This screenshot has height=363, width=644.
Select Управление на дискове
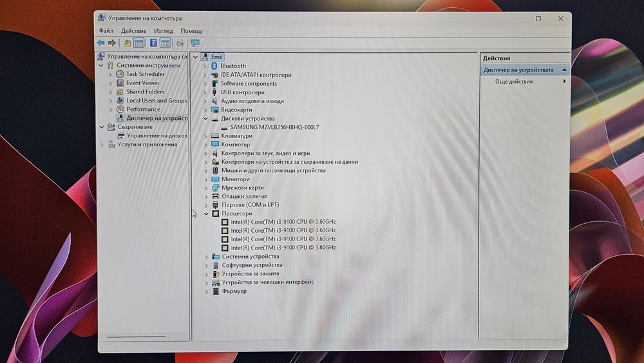(x=156, y=135)
